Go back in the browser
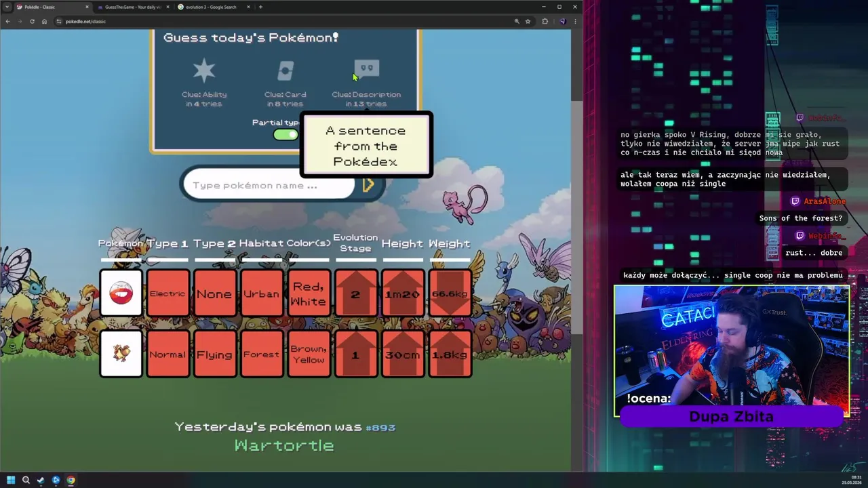 [x=7, y=21]
